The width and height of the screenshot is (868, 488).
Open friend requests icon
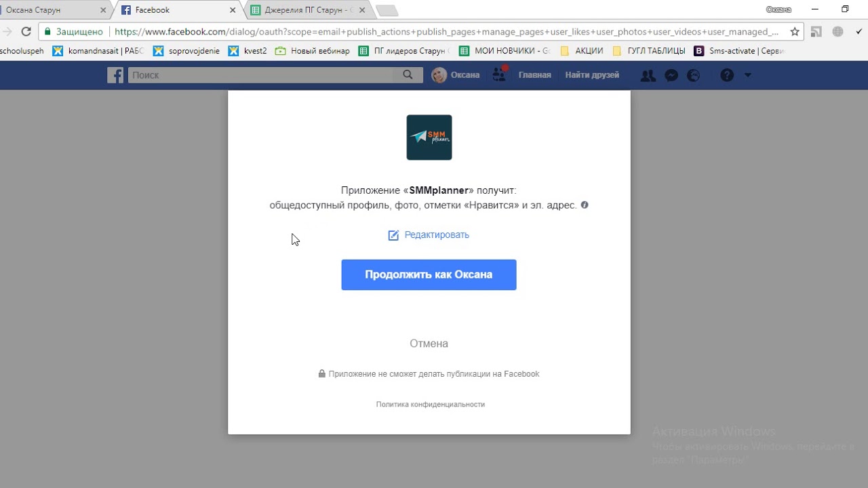(x=648, y=76)
